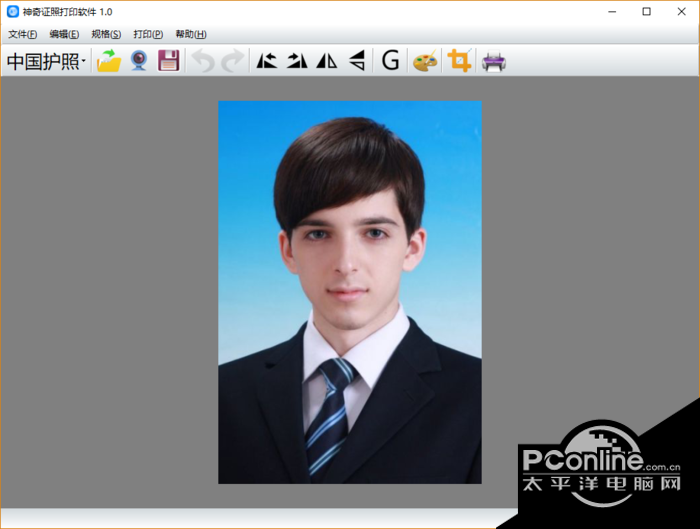The width and height of the screenshot is (700, 529).
Task: Click the printer icon
Action: point(494,61)
